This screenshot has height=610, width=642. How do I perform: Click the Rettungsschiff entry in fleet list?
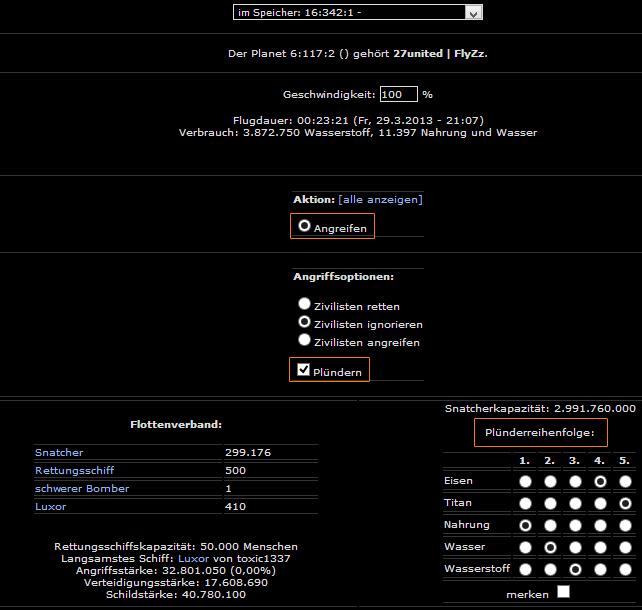click(x=72, y=470)
